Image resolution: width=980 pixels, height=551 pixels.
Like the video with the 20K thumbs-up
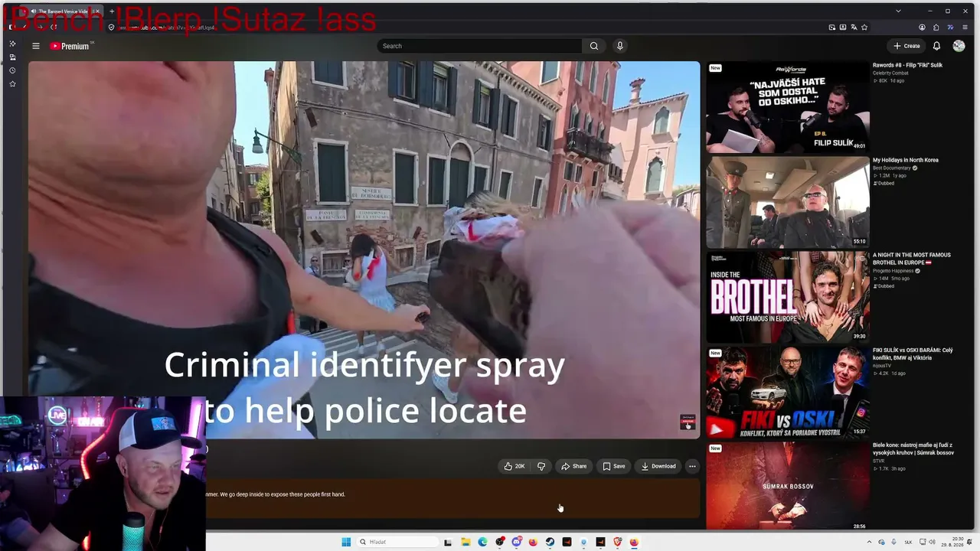pyautogui.click(x=514, y=466)
